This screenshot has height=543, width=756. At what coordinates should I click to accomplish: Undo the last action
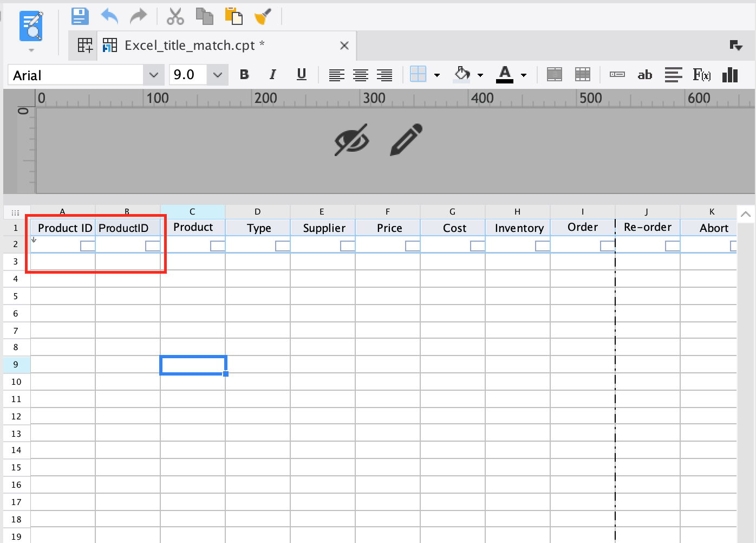coord(109,16)
